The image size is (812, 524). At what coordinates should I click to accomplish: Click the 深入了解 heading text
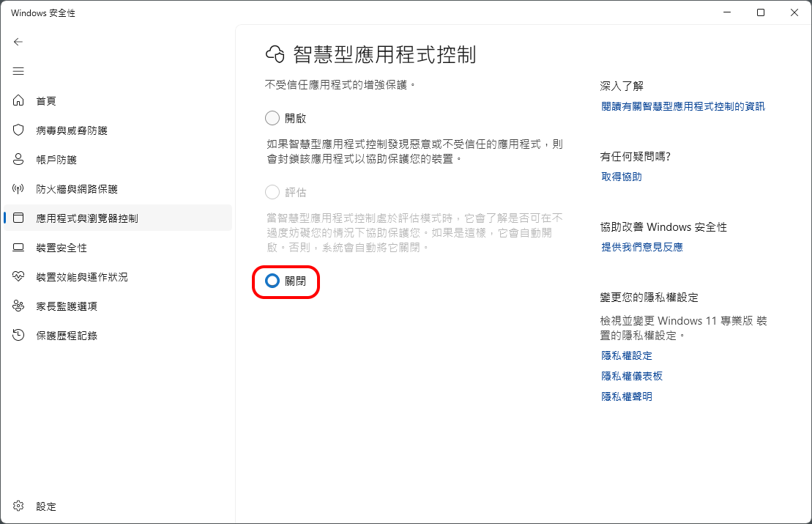622,86
